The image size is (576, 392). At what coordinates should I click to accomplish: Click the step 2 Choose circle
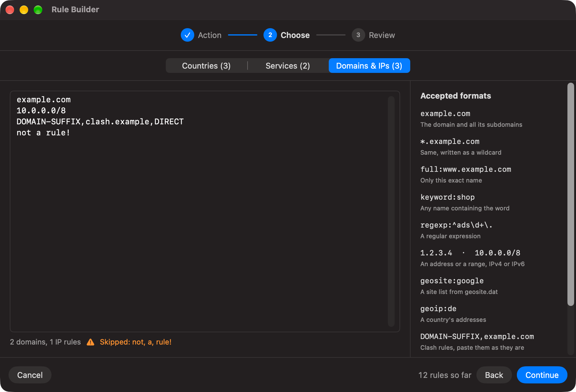click(270, 35)
